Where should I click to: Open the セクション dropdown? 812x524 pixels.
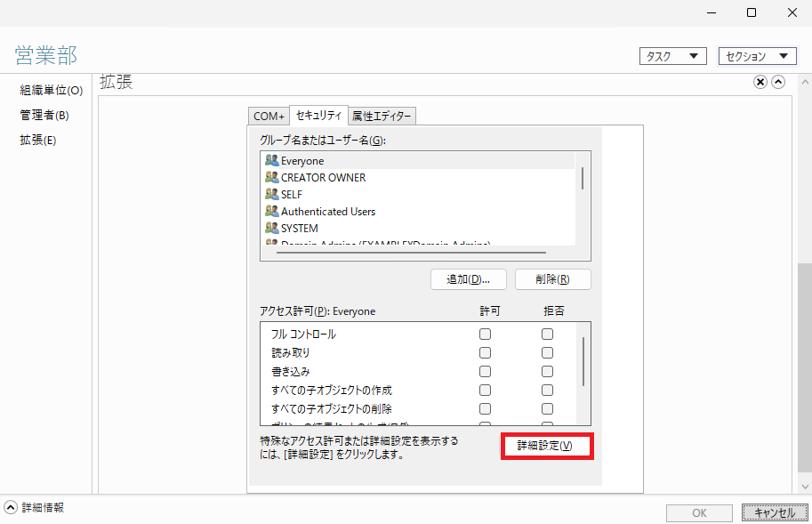coord(757,56)
